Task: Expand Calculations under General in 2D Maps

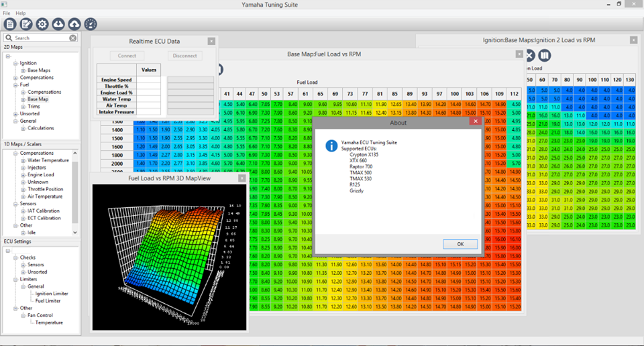Action: (23, 129)
